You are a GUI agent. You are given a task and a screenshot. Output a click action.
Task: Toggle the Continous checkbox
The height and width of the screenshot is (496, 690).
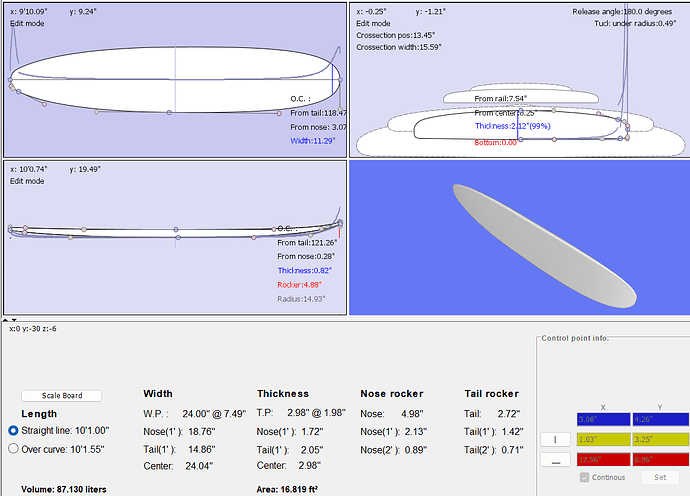[x=585, y=477]
